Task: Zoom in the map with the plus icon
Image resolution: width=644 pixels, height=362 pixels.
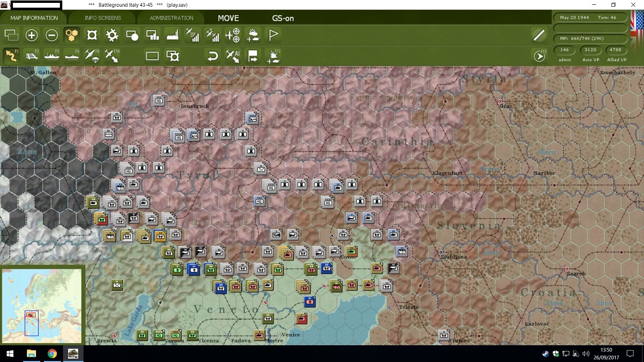Action: click(32, 35)
